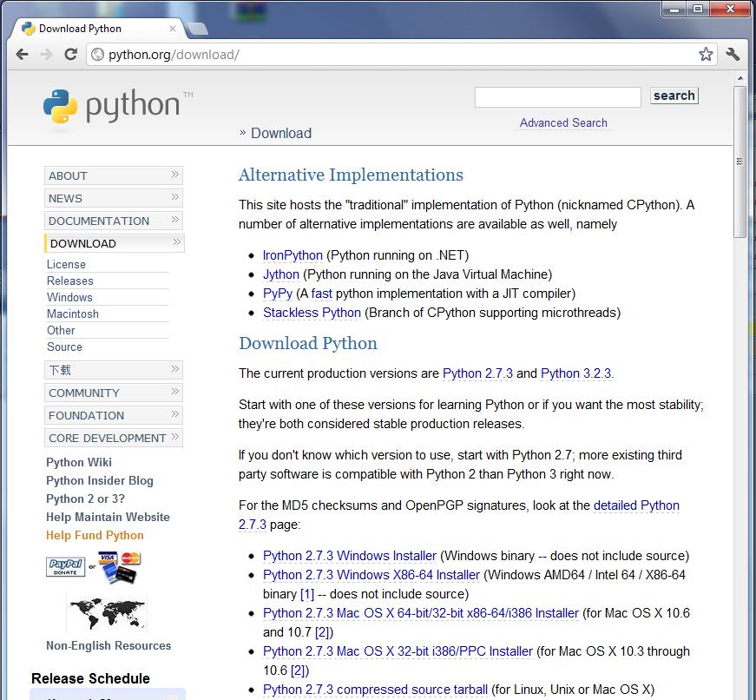Open the Advanced Search link

(x=563, y=123)
